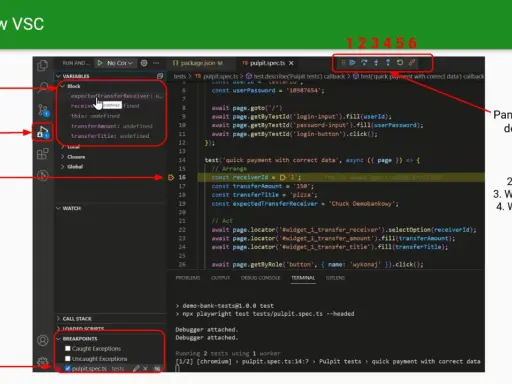
Task: Edit the pulpit.spec.ts breakpoint with the pencil icon
Action: pyautogui.click(x=136, y=368)
